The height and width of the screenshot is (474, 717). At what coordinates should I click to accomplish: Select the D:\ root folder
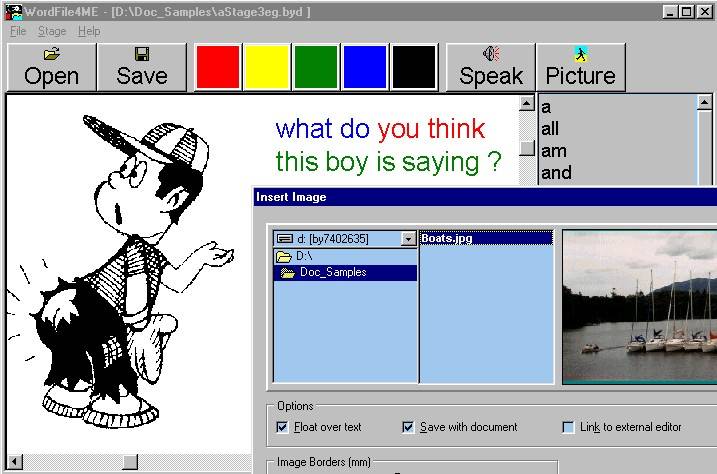[345, 256]
